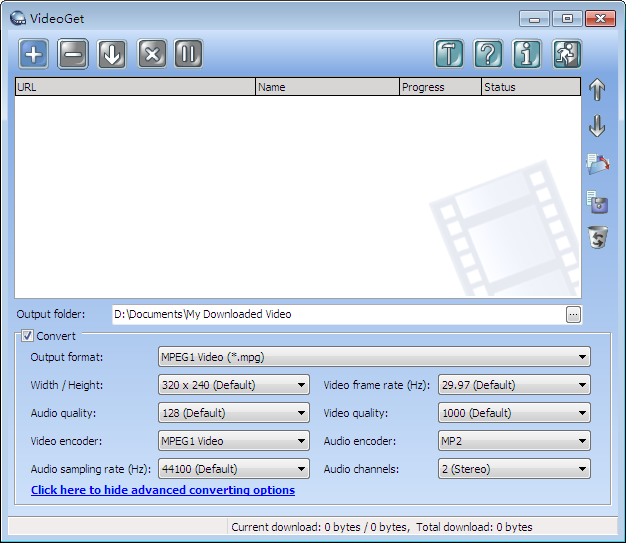Click the exit (running man) icon
626x543 pixels.
tap(567, 54)
